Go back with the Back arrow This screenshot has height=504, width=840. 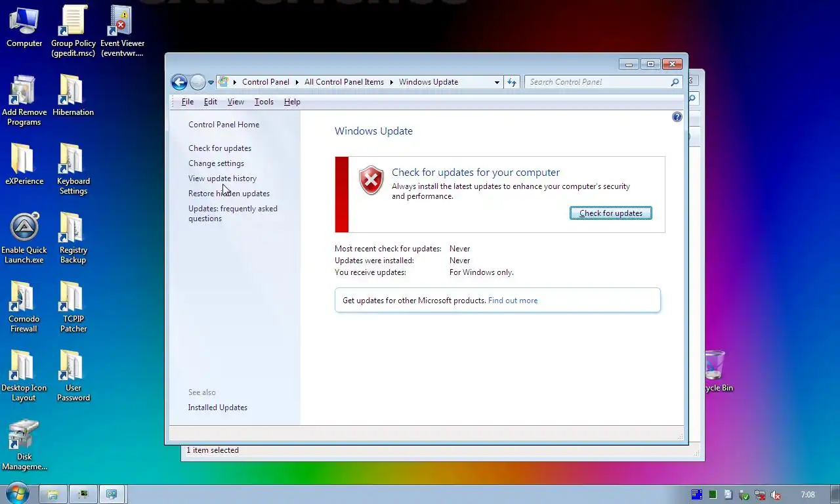coord(179,82)
